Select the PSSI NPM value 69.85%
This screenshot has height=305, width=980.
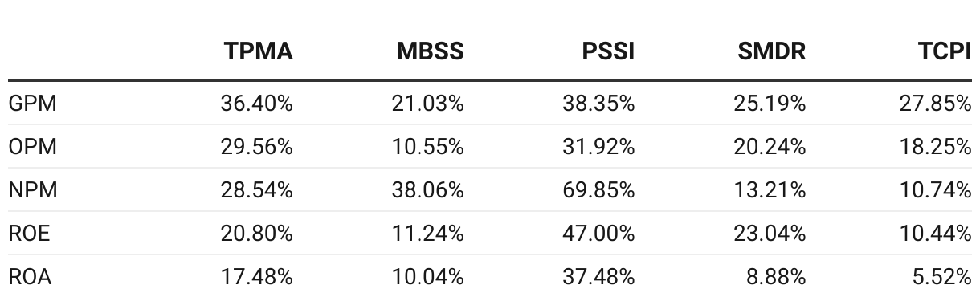(x=598, y=190)
